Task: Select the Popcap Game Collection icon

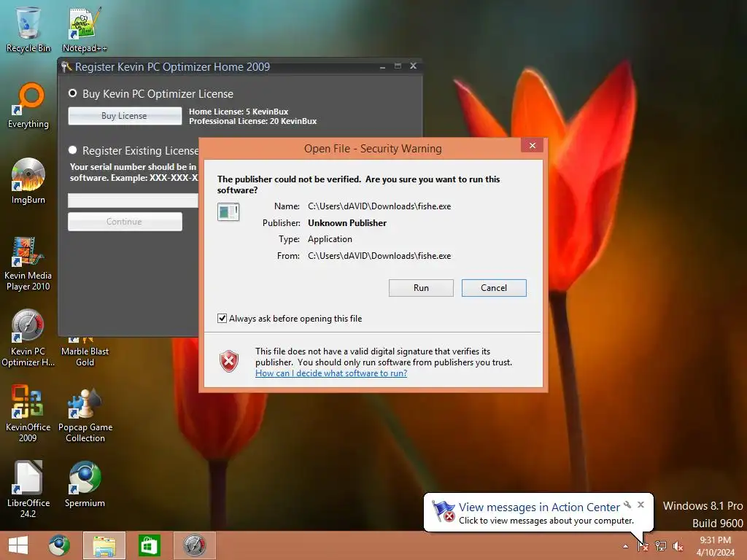Action: tap(85, 413)
